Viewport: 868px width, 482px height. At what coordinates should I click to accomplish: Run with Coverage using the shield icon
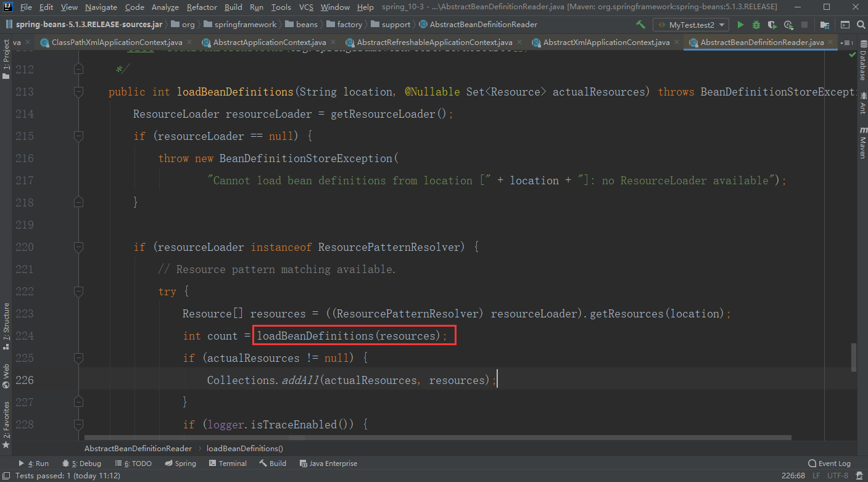772,25
